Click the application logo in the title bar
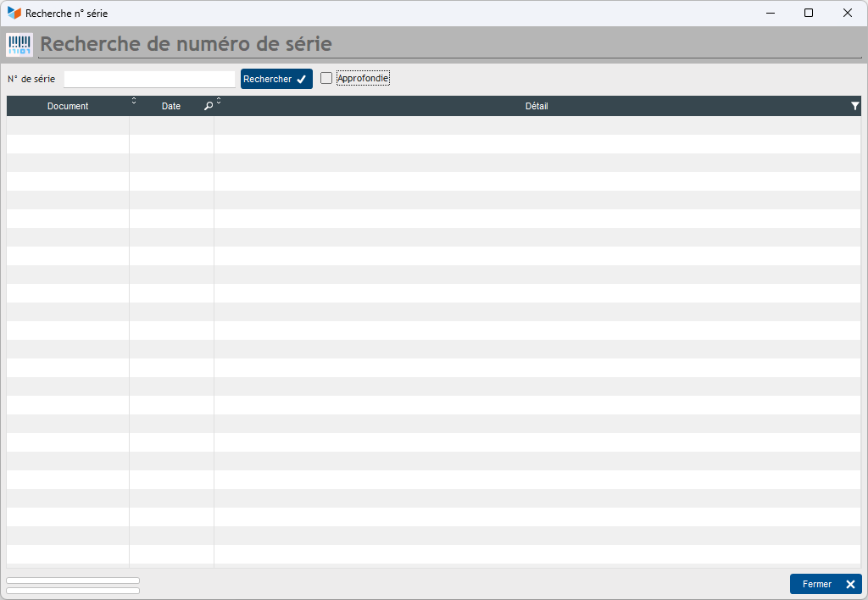This screenshot has height=600, width=868. (14, 14)
